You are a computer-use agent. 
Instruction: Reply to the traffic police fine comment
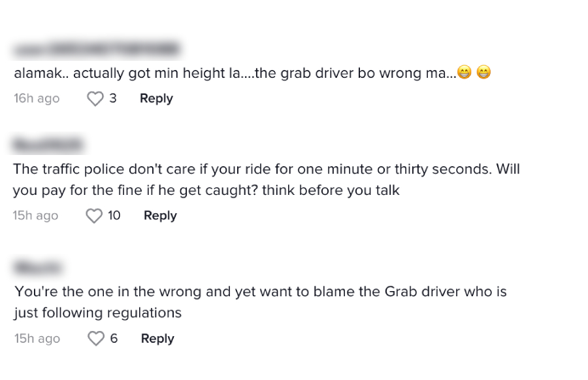tap(160, 216)
